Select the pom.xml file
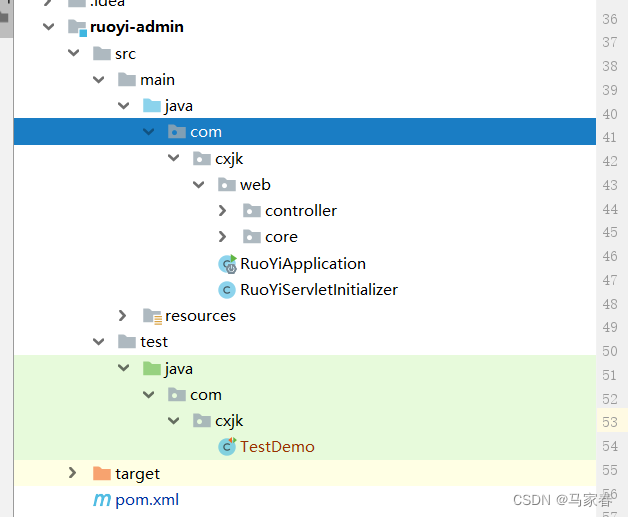The height and width of the screenshot is (517, 628). click(x=147, y=499)
